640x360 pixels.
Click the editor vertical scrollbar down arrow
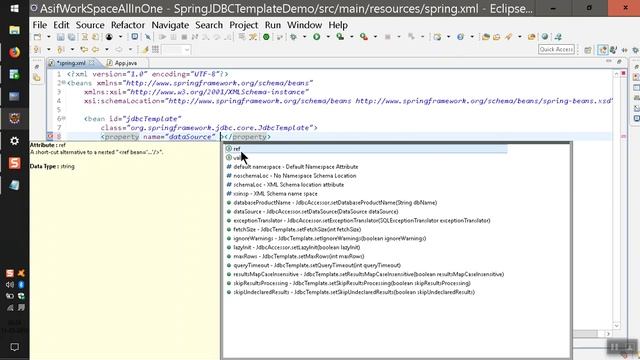click(616, 325)
